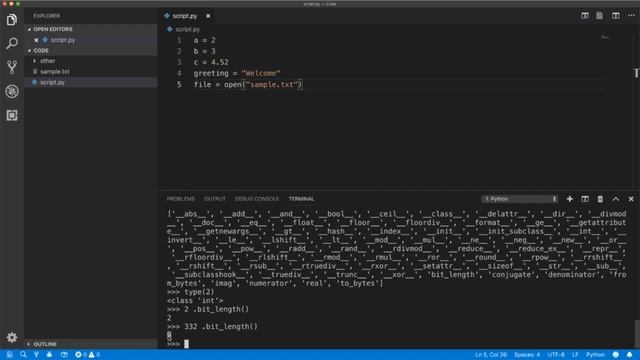Click line number 5 in the gutter
This screenshot has height=360, width=640.
pyautogui.click(x=179, y=84)
